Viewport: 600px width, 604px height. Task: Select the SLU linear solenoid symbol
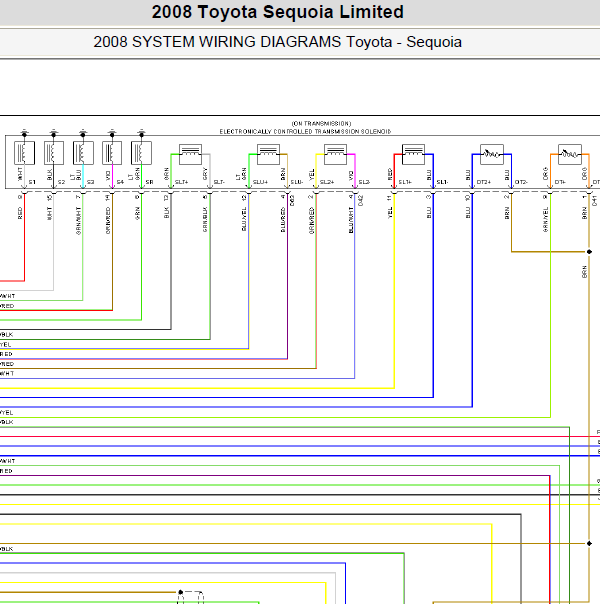[x=268, y=154]
